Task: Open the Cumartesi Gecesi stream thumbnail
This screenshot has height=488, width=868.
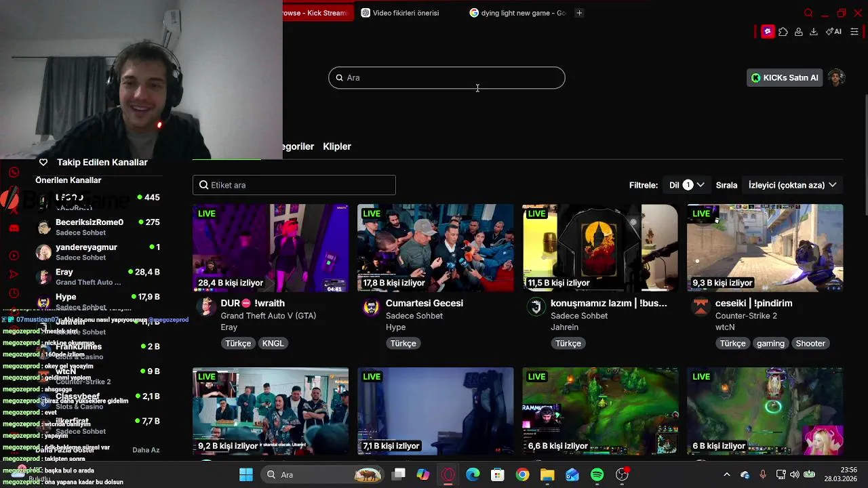Action: coord(435,248)
